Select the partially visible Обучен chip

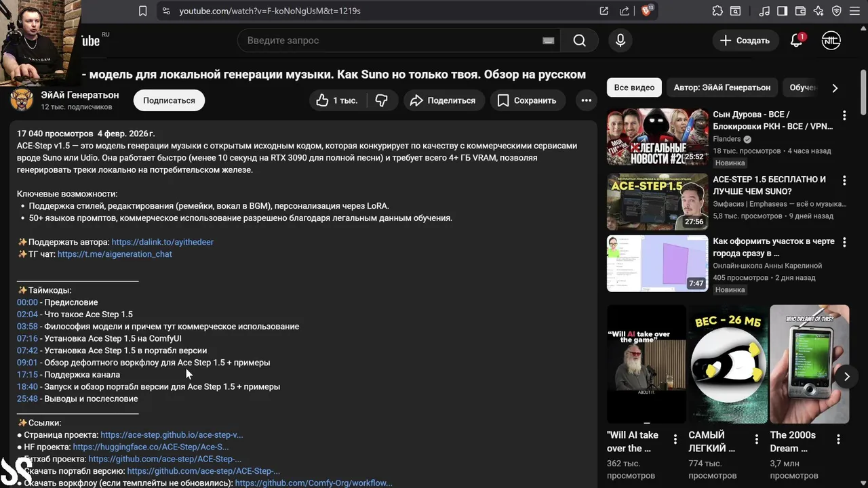pos(803,87)
